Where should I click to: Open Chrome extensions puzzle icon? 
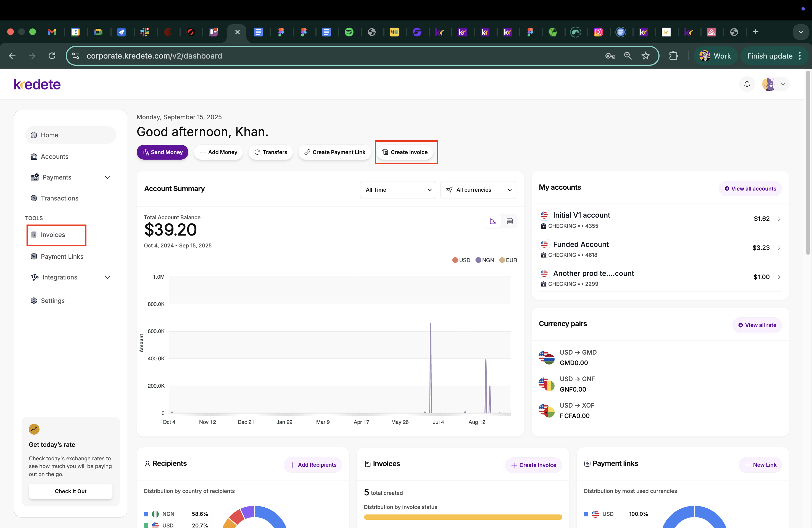673,56
